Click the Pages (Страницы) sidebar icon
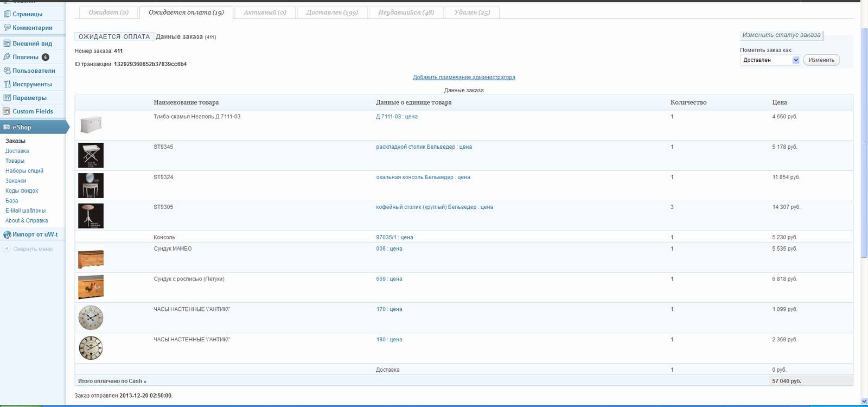This screenshot has height=407, width=868. pyautogui.click(x=7, y=14)
